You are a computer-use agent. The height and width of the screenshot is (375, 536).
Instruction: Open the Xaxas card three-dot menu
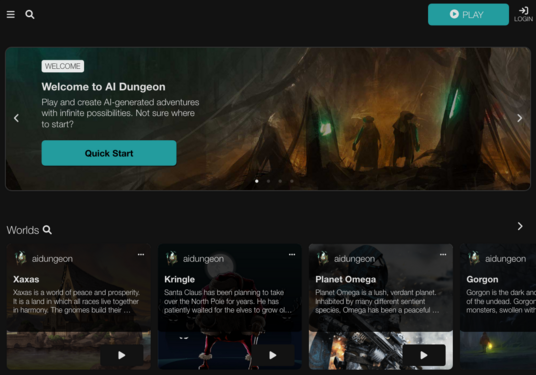tap(141, 255)
